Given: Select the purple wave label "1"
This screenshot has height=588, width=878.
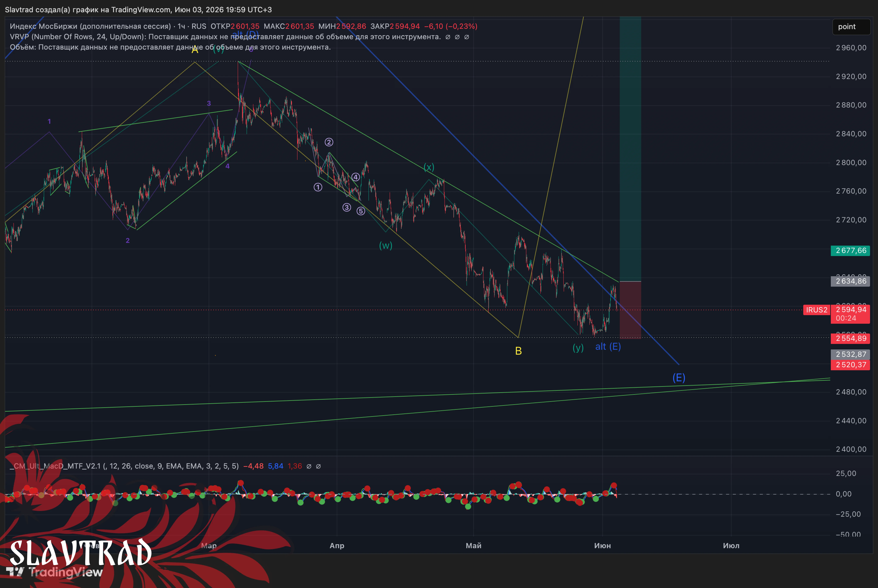Looking at the screenshot, I should pos(49,121).
